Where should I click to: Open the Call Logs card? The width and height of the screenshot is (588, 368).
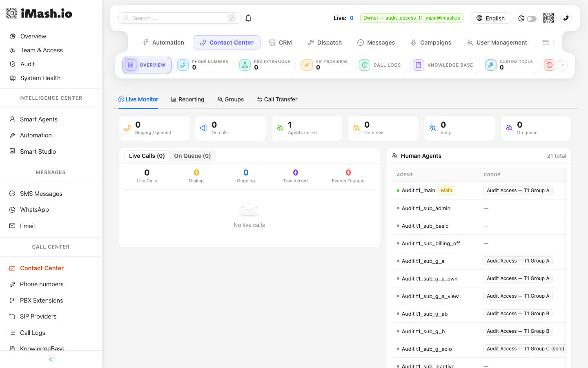tap(382, 65)
